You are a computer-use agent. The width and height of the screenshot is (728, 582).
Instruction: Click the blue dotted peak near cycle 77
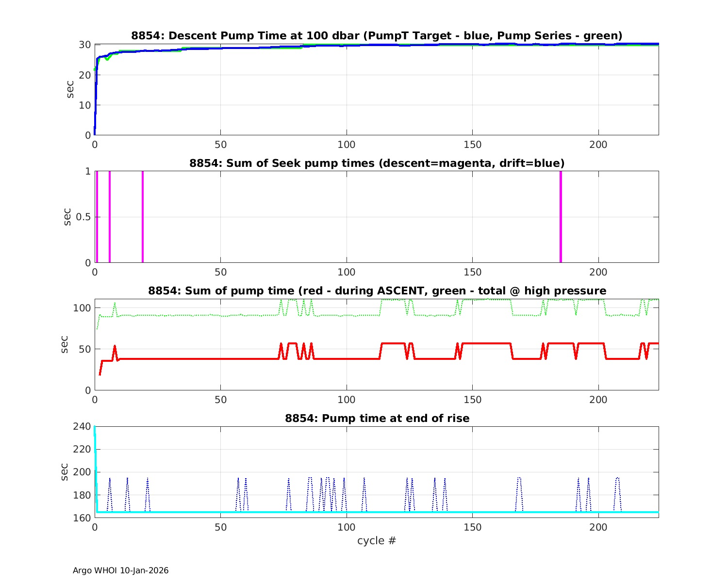(x=288, y=479)
